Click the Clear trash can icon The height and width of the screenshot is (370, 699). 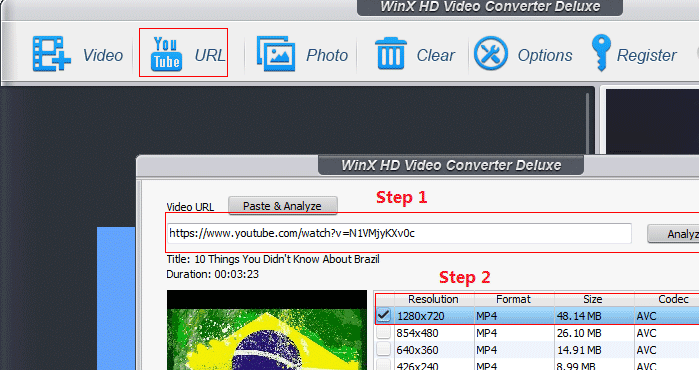pyautogui.click(x=391, y=54)
